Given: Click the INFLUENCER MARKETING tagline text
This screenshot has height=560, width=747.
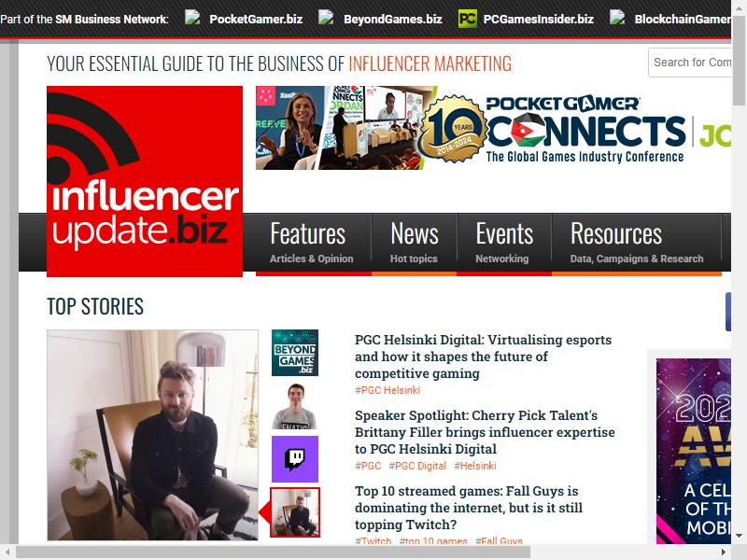Looking at the screenshot, I should pos(430,63).
